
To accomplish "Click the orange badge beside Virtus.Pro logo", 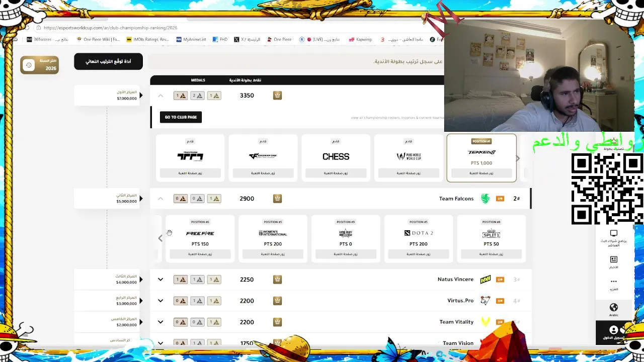I will tap(500, 301).
